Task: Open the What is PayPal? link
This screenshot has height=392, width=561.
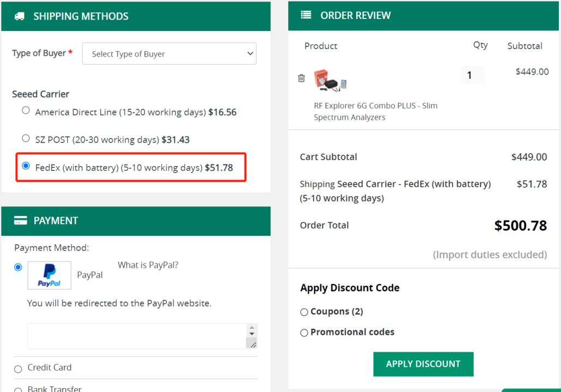Action: coord(148,265)
